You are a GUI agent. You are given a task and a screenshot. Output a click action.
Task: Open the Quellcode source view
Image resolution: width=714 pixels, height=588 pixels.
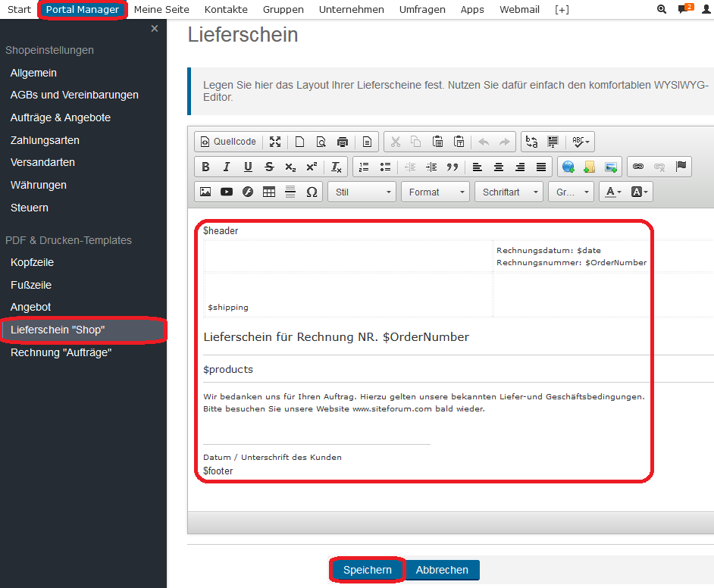point(228,142)
